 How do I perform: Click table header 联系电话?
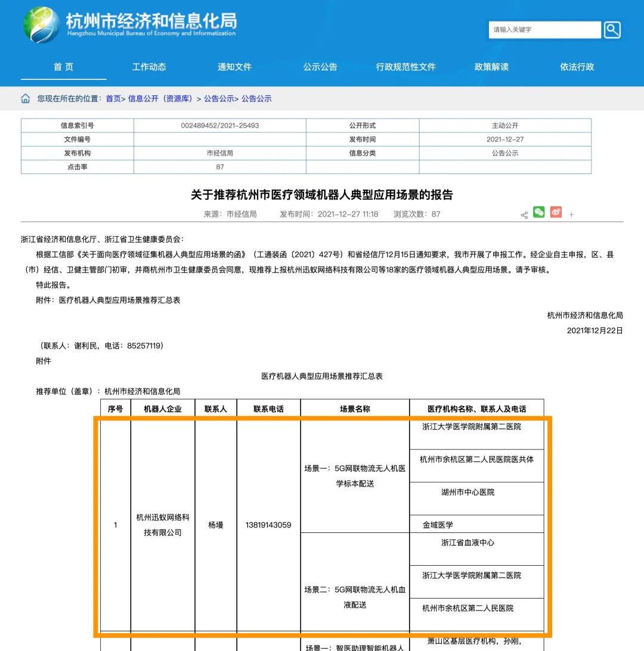point(269,409)
